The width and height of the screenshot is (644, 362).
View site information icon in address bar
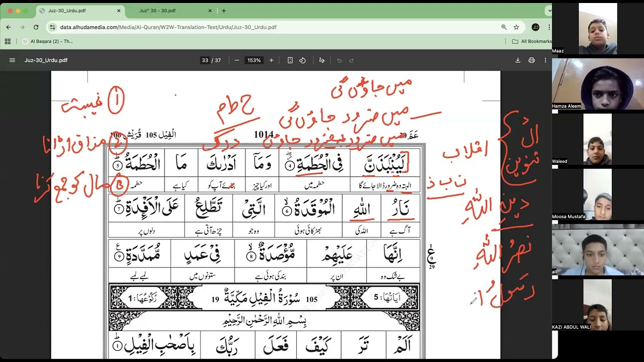point(52,27)
